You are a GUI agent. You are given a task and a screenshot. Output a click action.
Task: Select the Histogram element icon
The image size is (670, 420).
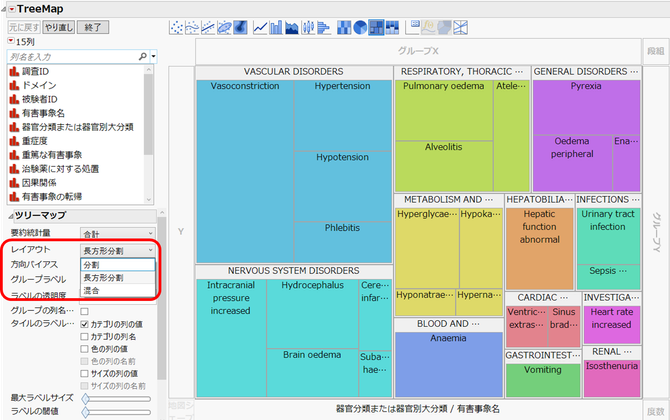click(x=324, y=28)
